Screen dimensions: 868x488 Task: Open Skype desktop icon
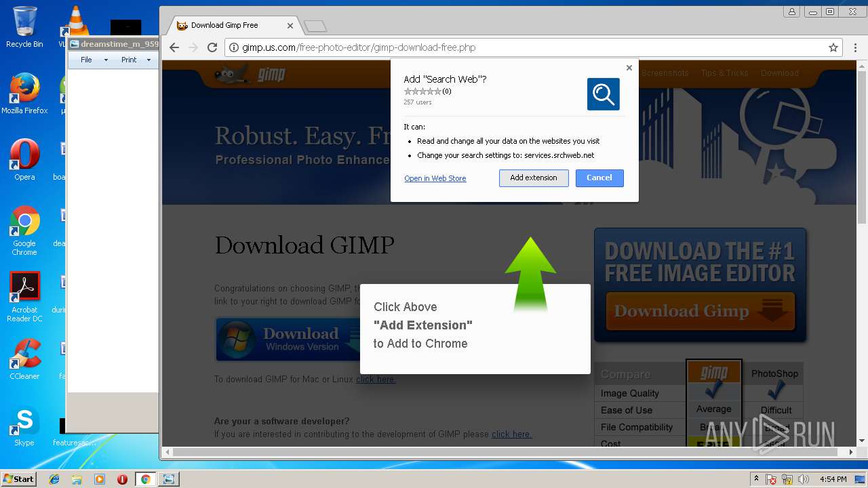point(24,427)
